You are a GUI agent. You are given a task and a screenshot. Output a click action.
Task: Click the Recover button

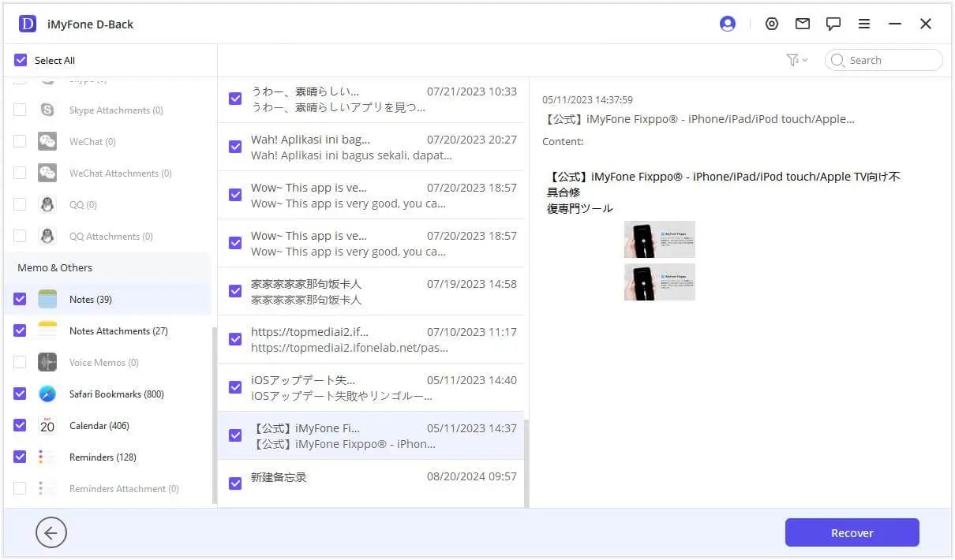coord(852,533)
